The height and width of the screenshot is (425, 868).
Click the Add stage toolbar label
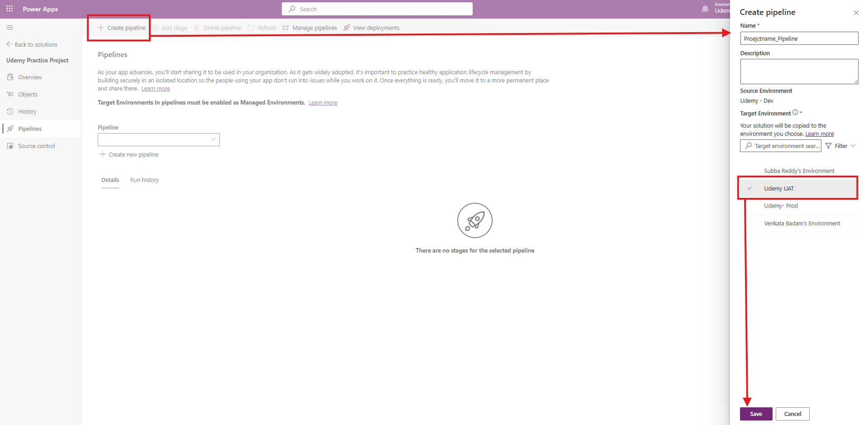(x=174, y=28)
